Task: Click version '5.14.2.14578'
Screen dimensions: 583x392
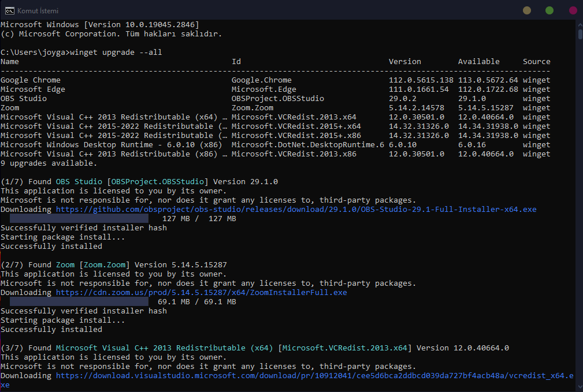Action: pos(417,108)
